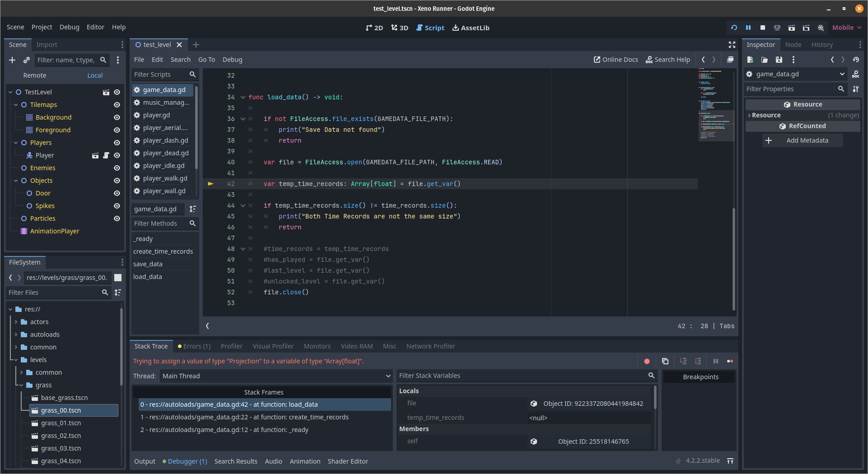The image size is (868, 474).
Task: Open script attached to Player node
Action: (106, 155)
